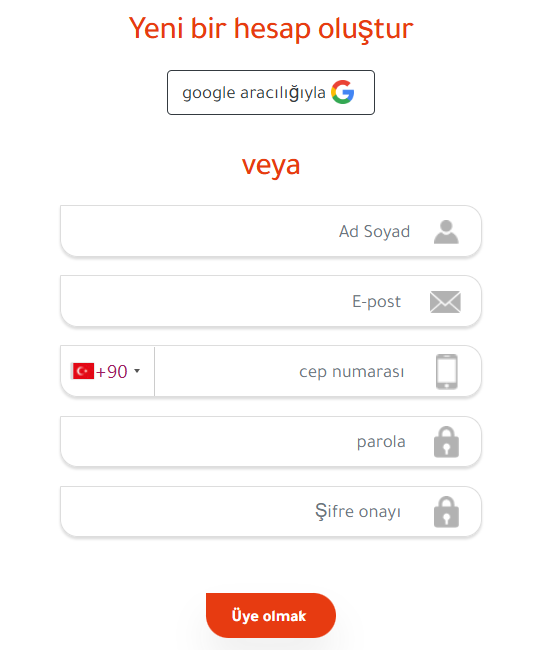549x650 pixels.
Task: Click the Google logo icon
Action: pyautogui.click(x=343, y=92)
